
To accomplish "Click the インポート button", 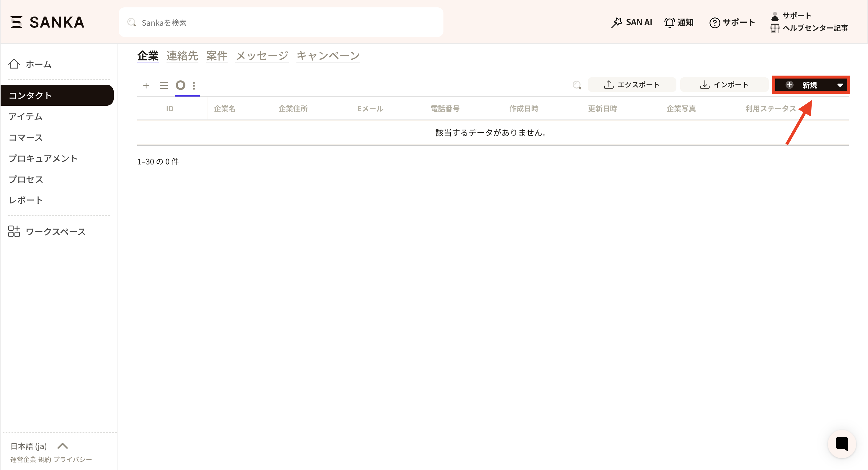I will (x=724, y=84).
